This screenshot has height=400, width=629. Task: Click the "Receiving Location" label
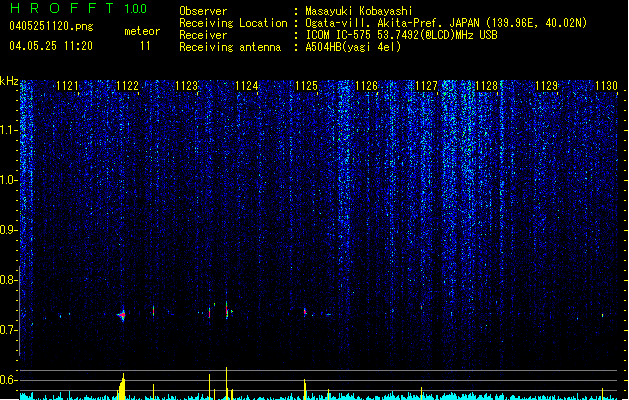pyautogui.click(x=233, y=23)
